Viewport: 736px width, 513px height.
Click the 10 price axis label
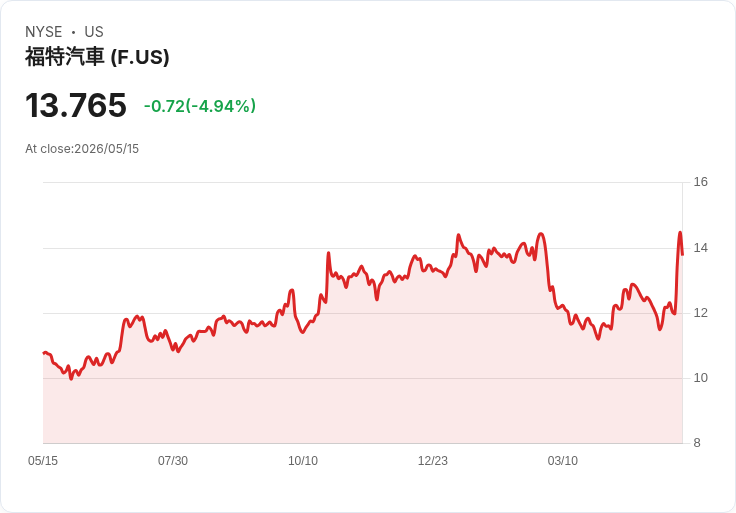700,378
